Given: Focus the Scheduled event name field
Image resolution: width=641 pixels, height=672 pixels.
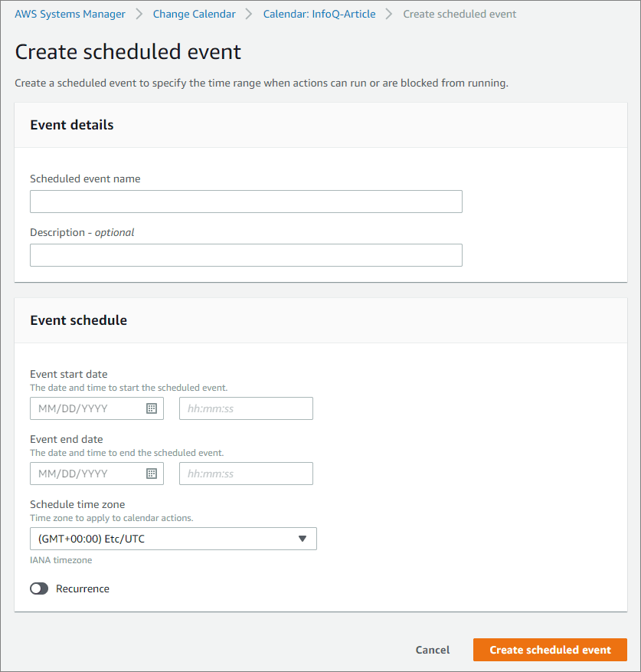Looking at the screenshot, I should [x=246, y=202].
